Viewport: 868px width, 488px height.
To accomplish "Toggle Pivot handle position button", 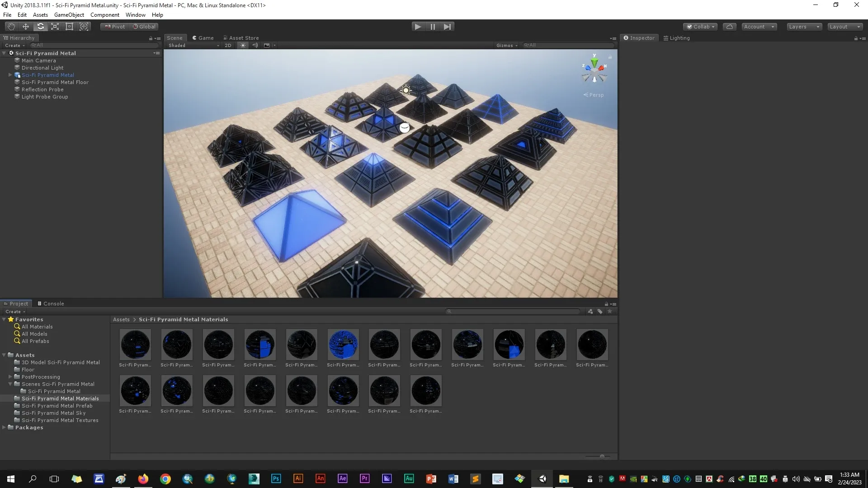I will pyautogui.click(x=115, y=27).
